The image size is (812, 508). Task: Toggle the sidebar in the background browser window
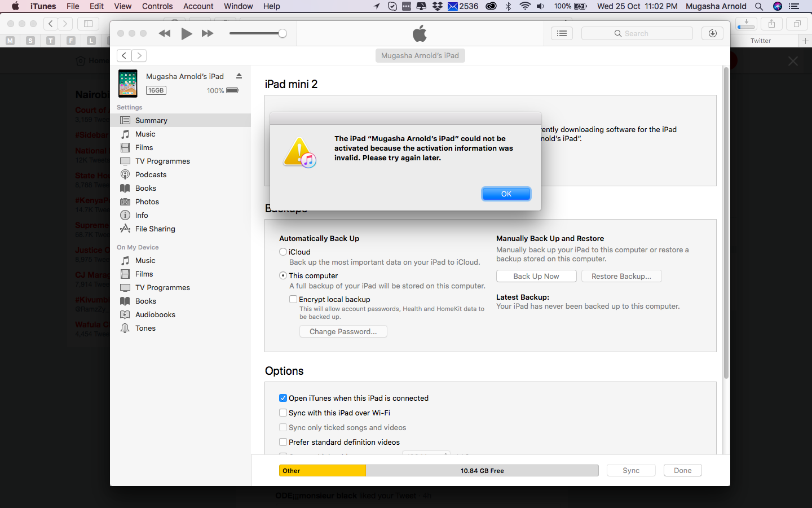click(89, 24)
